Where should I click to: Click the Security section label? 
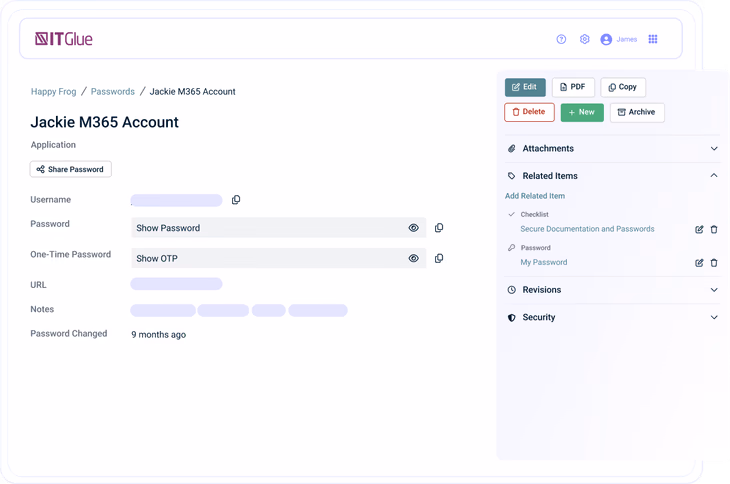click(539, 317)
